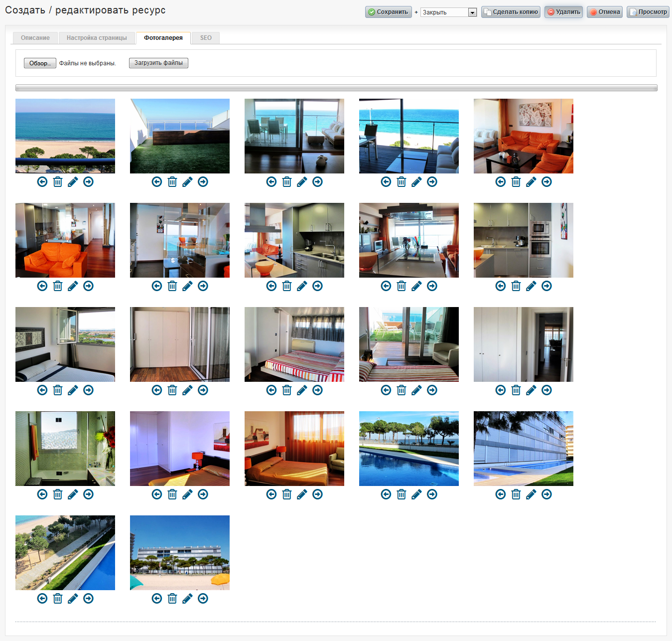Edit the glass kitchen island photo
672x641 pixels.
(x=187, y=286)
